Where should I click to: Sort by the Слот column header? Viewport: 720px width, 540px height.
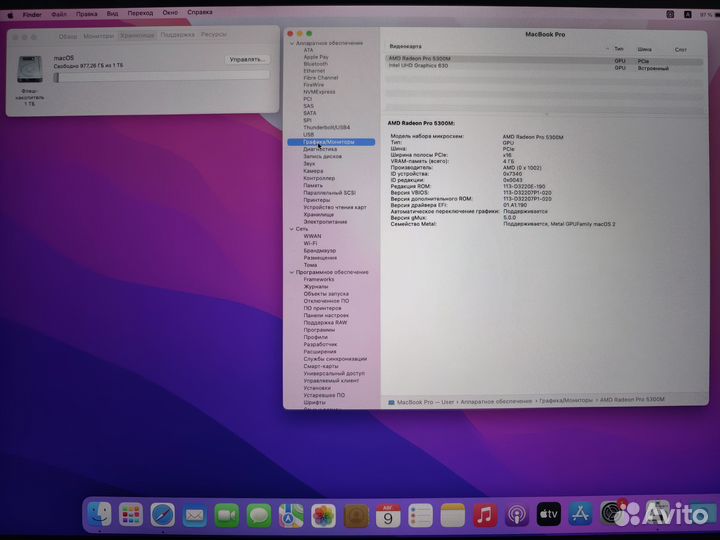[x=681, y=50]
